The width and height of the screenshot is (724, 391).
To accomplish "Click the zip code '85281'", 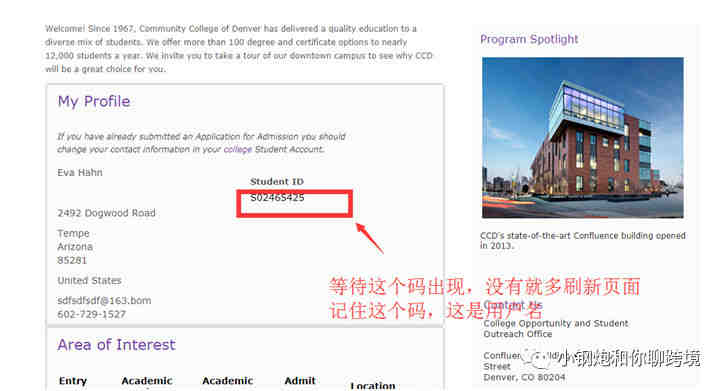I will (72, 260).
